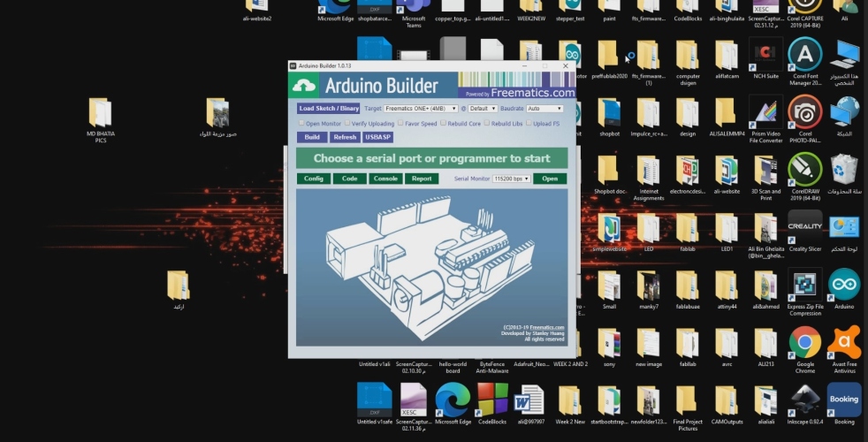Open the CorelDRAW 2019 (64-Bit) shortcut
This screenshot has height=442, width=868.
click(805, 169)
